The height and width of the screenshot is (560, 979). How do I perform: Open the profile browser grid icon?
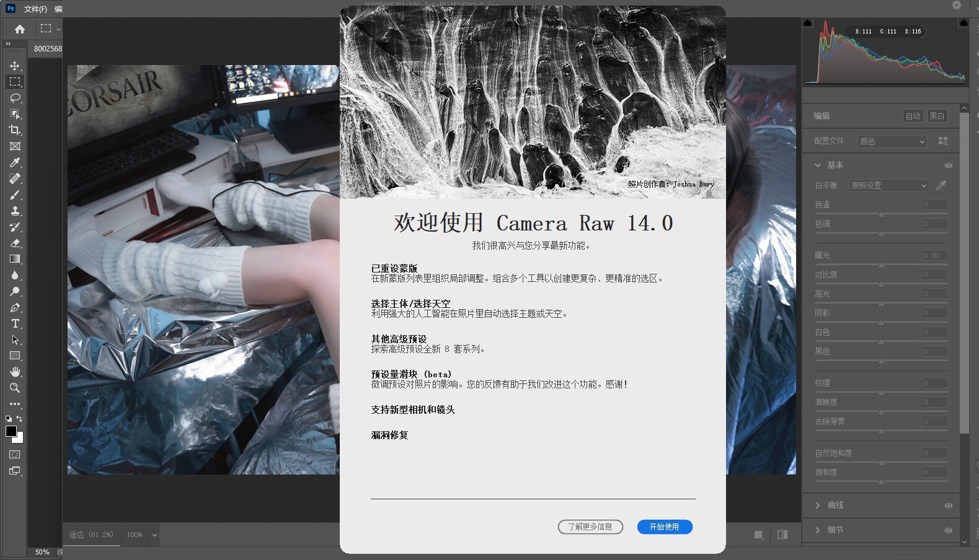[943, 141]
